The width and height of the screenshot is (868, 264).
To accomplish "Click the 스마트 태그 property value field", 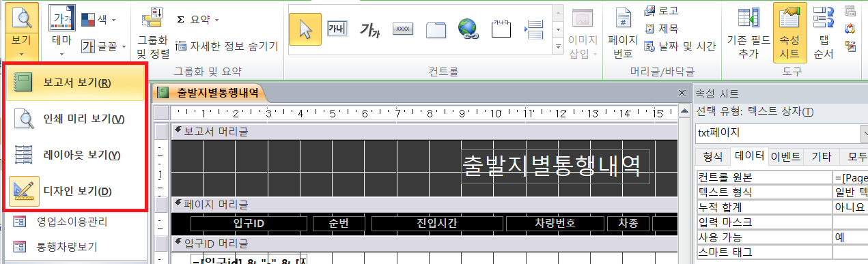I will tap(850, 252).
